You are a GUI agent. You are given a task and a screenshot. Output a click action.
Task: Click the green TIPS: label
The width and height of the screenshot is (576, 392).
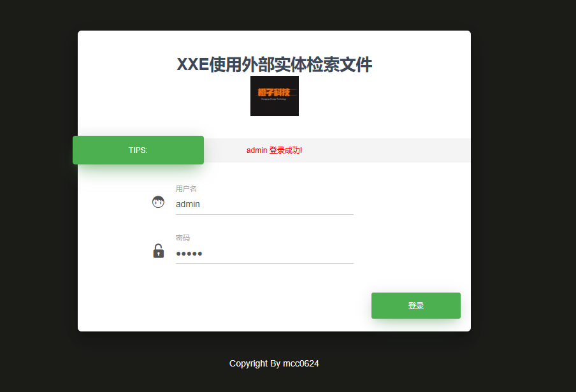138,150
